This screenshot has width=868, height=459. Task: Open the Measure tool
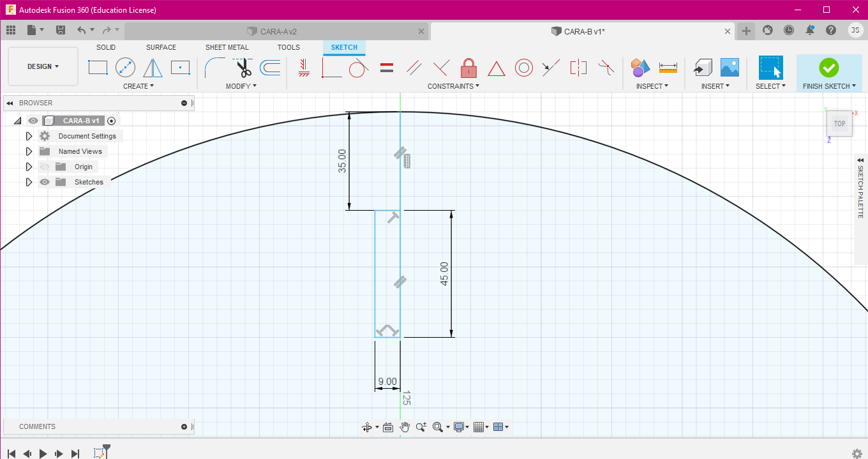[668, 67]
